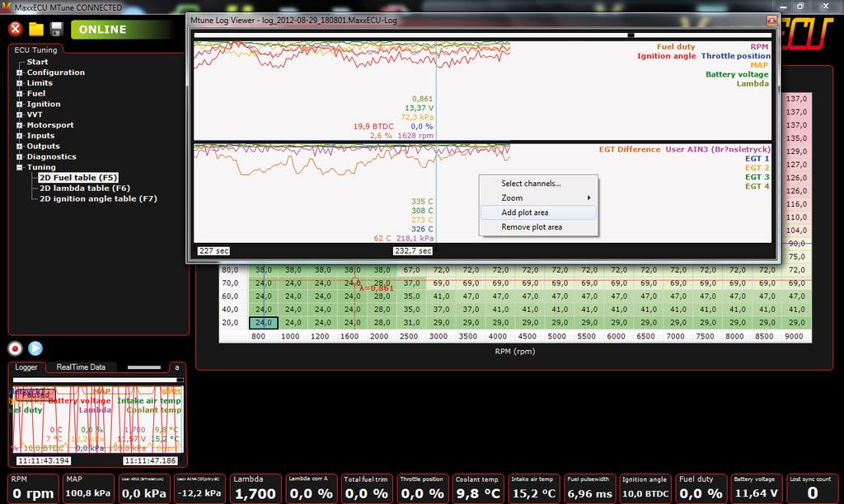Image resolution: width=844 pixels, height=504 pixels.
Task: Save using the floppy disk icon
Action: (x=57, y=29)
